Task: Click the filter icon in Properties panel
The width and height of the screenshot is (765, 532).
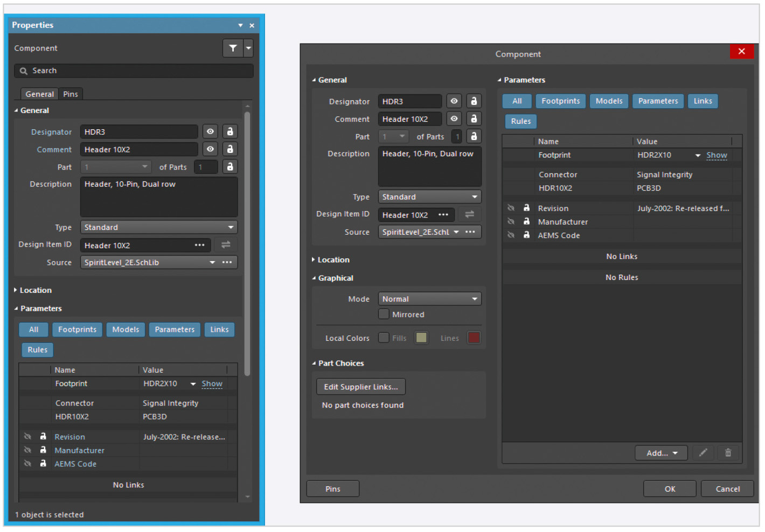Action: 233,48
